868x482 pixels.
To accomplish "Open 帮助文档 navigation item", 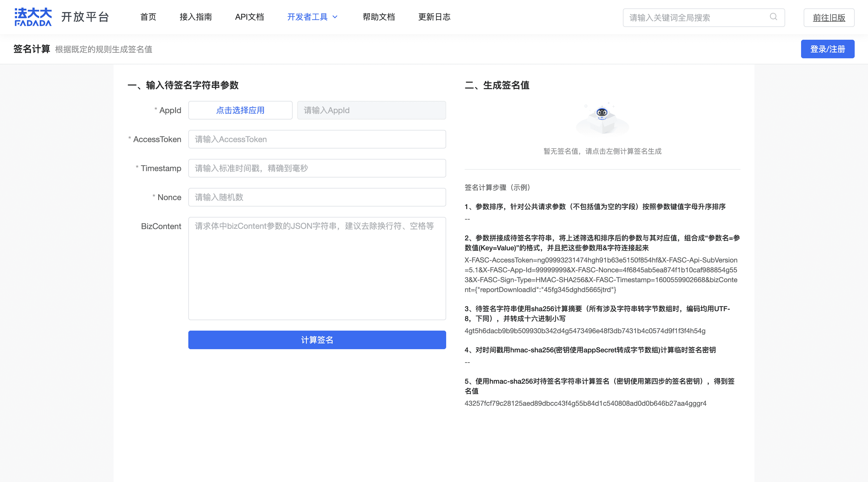I will [378, 17].
